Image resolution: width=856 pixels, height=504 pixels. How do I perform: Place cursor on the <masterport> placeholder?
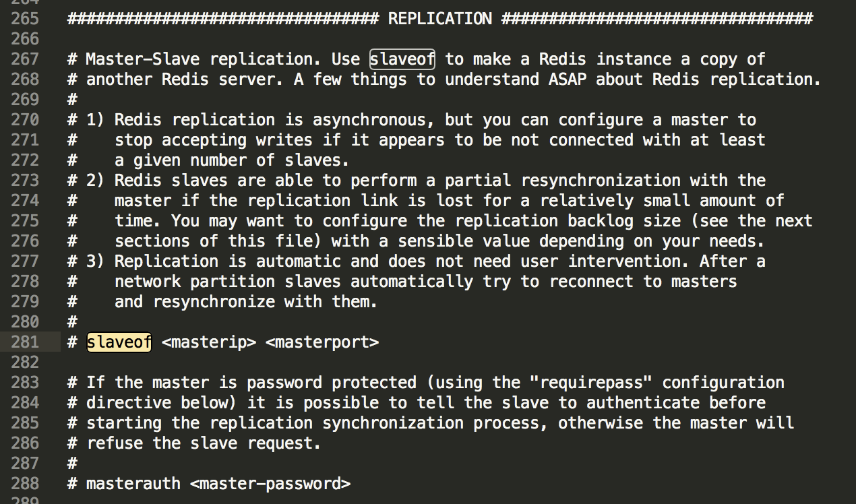pyautogui.click(x=322, y=342)
